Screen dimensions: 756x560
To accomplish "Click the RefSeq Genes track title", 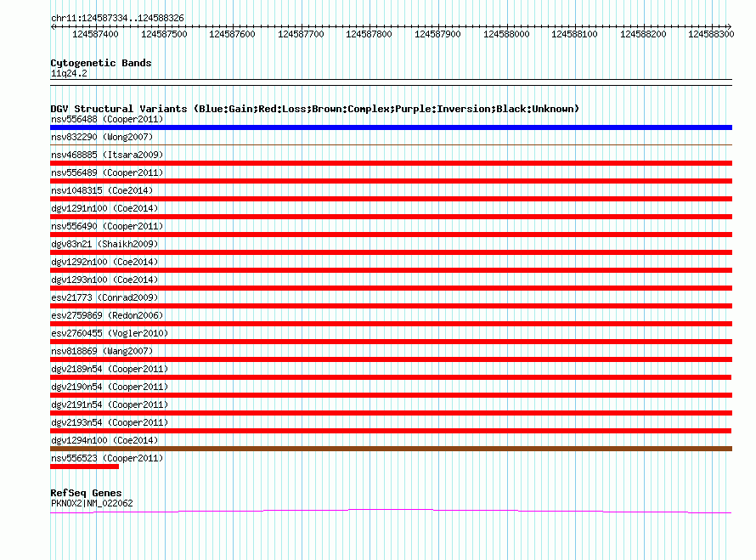I will (86, 493).
